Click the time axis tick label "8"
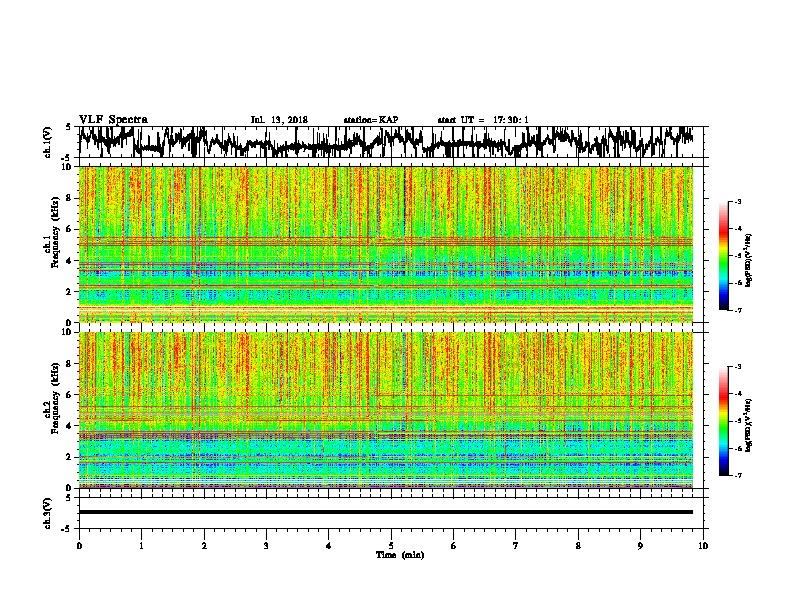Viewport: 792px width, 612px height. point(578,546)
